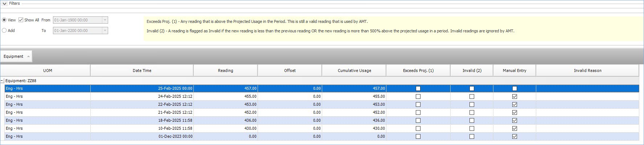Click the Offset cell in 24-Feb-2025 row
Image resolution: width=644 pixels, height=145 pixels.
point(290,96)
